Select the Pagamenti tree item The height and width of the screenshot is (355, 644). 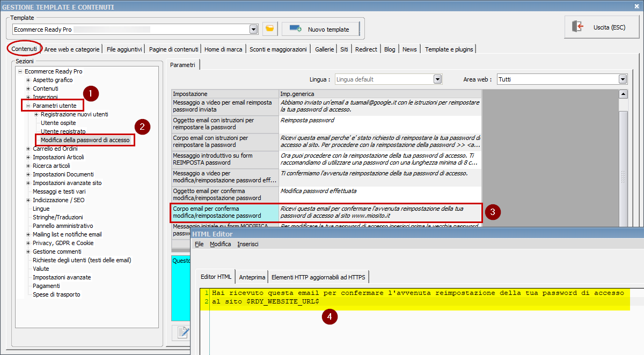pos(46,286)
